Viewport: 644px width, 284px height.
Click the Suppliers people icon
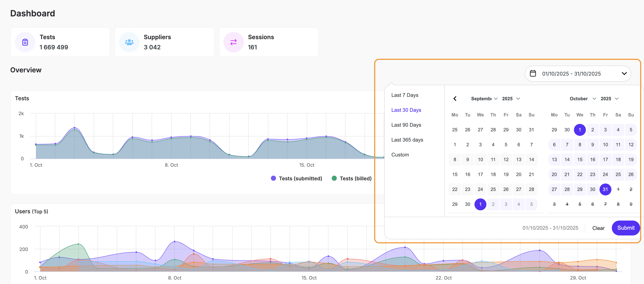tap(129, 42)
